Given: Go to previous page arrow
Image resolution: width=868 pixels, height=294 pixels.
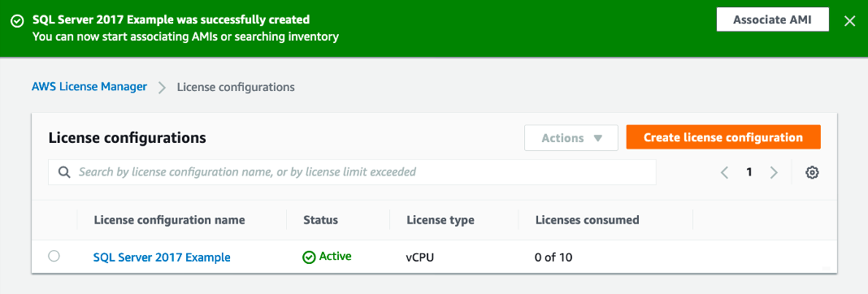Looking at the screenshot, I should click(724, 172).
